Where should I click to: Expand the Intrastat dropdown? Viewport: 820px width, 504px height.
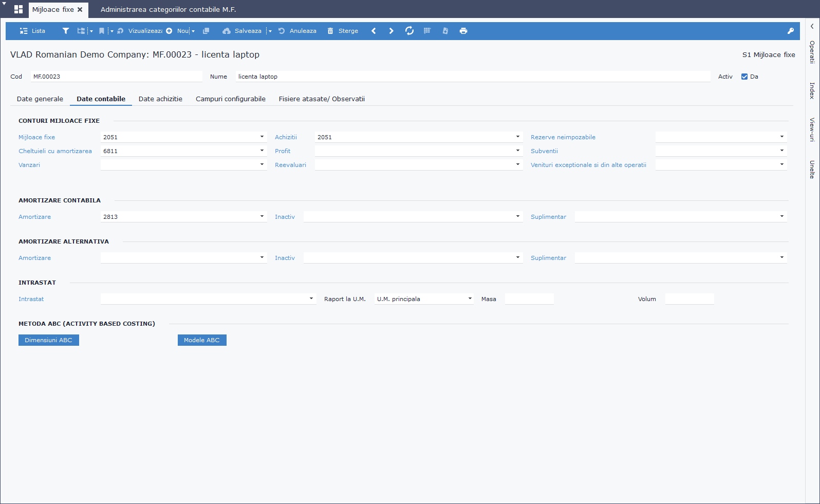click(311, 298)
